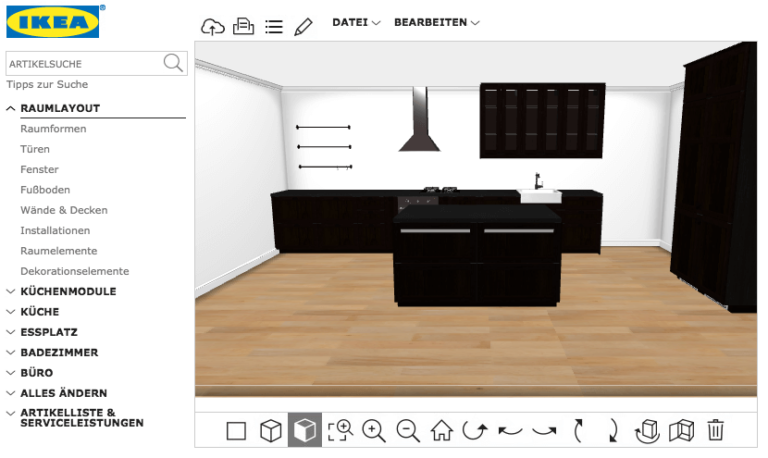Click the zoom in magnifier icon
768x458 pixels.
[x=374, y=431]
